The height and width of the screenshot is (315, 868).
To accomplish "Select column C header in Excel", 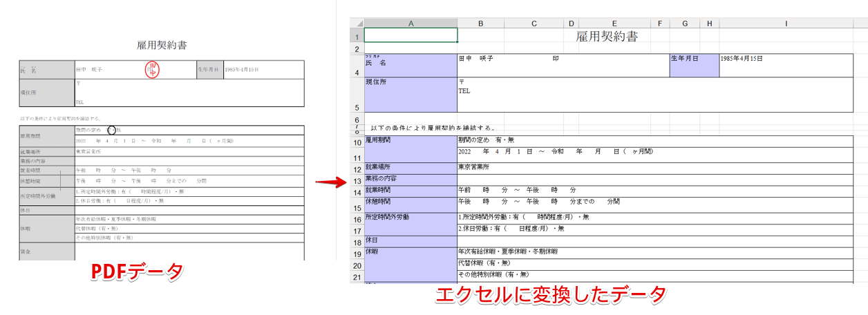I will 534,23.
